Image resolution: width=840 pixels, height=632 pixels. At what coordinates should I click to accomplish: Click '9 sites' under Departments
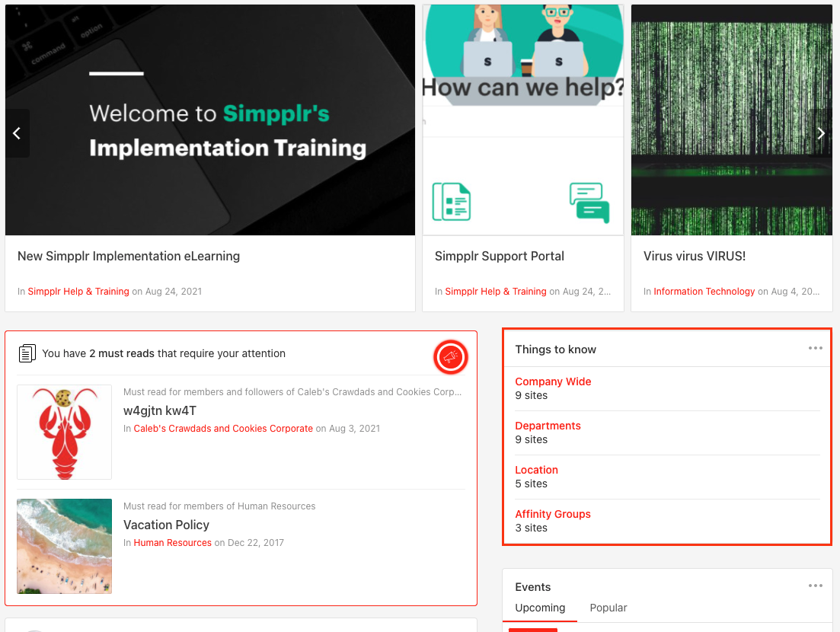tap(531, 439)
